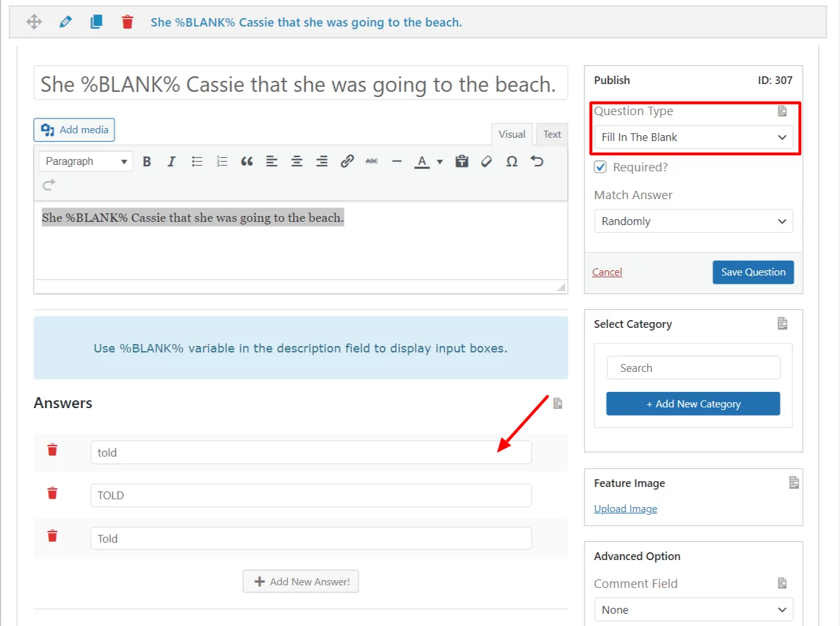Click document icon next to Comment Field
Viewport: 840px width, 626px height.
[x=782, y=583]
